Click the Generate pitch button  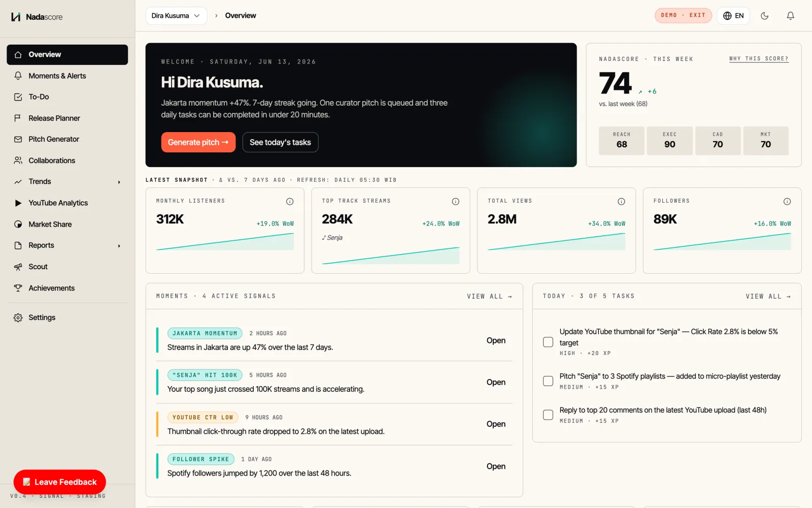[198, 142]
